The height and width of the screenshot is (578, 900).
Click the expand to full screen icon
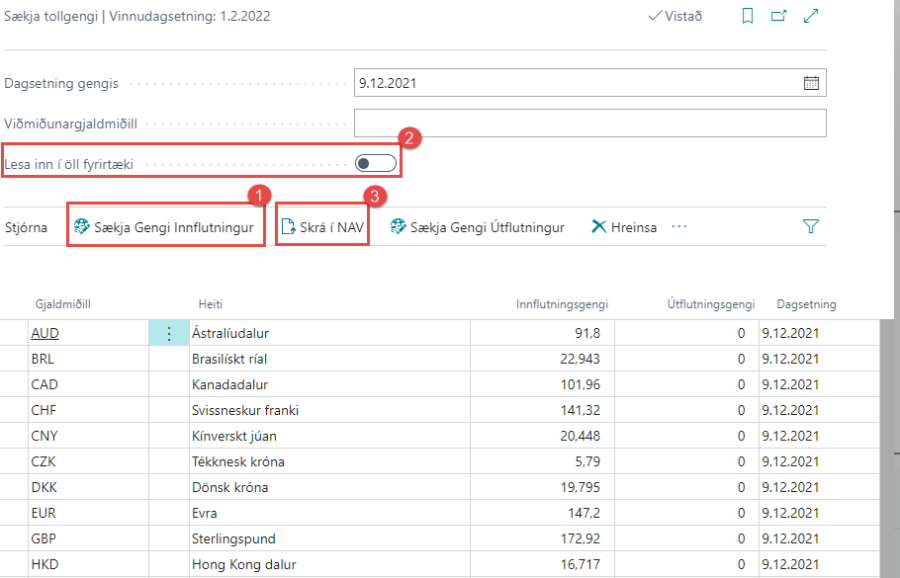[x=811, y=16]
